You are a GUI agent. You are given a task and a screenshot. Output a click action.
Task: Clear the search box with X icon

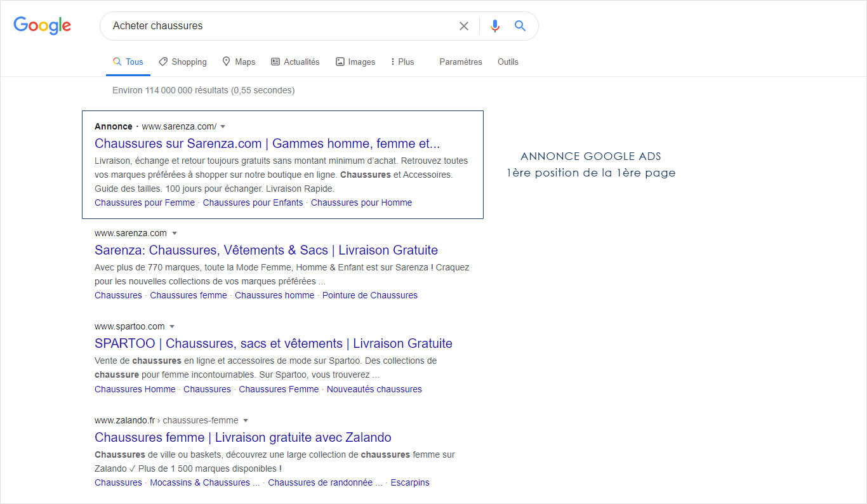point(464,26)
